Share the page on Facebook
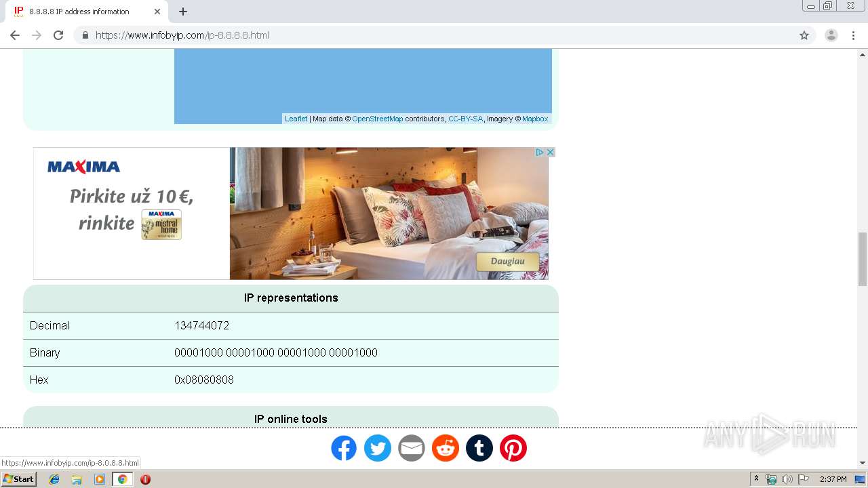 [344, 448]
